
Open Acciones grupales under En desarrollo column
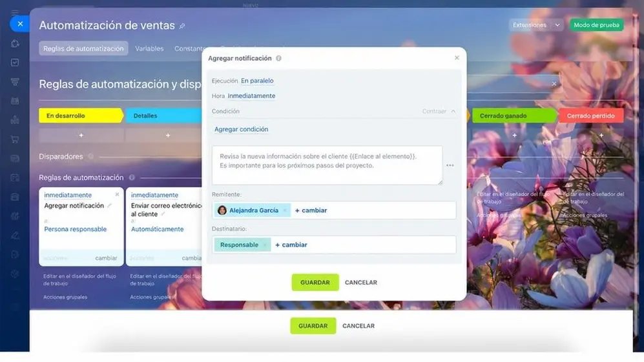[x=65, y=297]
